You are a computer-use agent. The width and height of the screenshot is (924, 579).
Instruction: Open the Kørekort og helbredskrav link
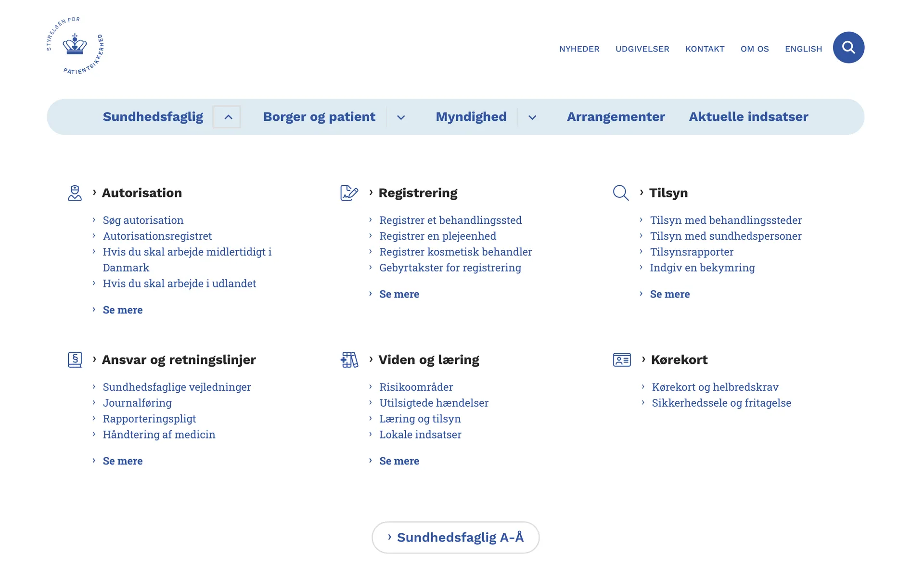click(x=715, y=387)
